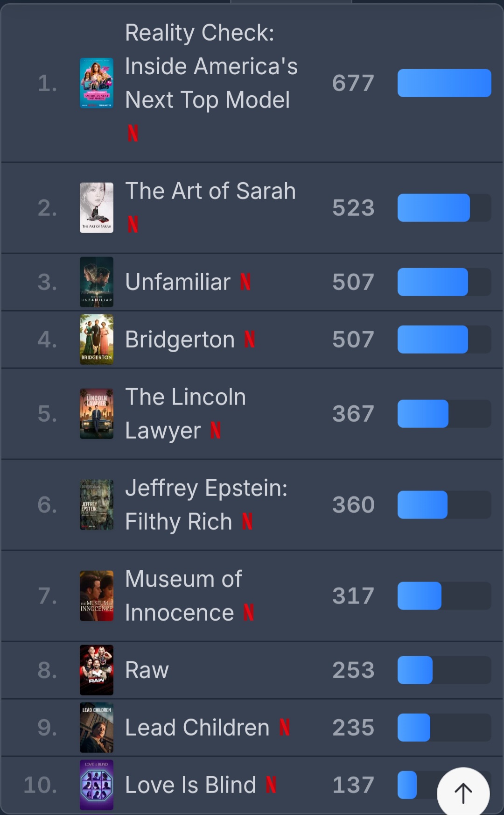Open the Raw poster thumbnail
This screenshot has width=504, height=815.
click(x=97, y=670)
